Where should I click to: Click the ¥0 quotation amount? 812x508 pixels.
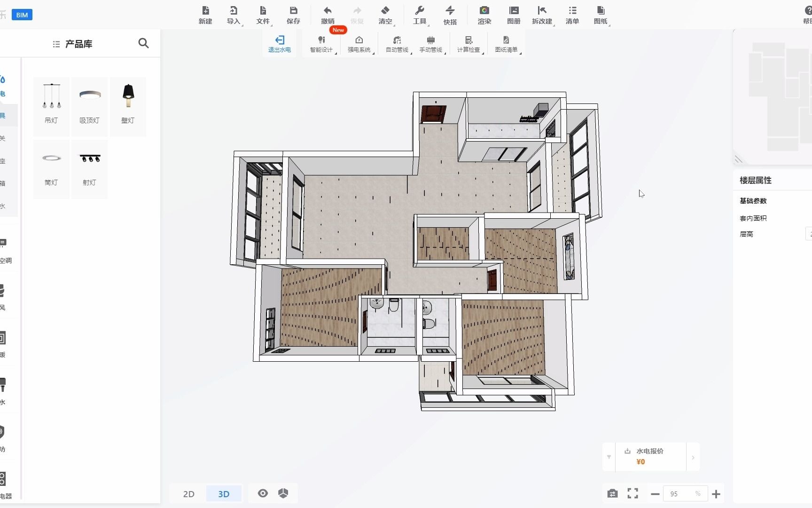pyautogui.click(x=640, y=462)
